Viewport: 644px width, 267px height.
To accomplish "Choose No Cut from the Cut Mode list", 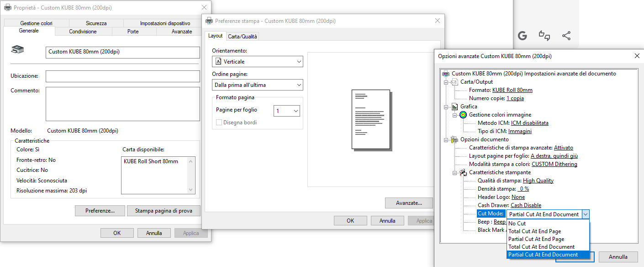I will [x=548, y=224].
